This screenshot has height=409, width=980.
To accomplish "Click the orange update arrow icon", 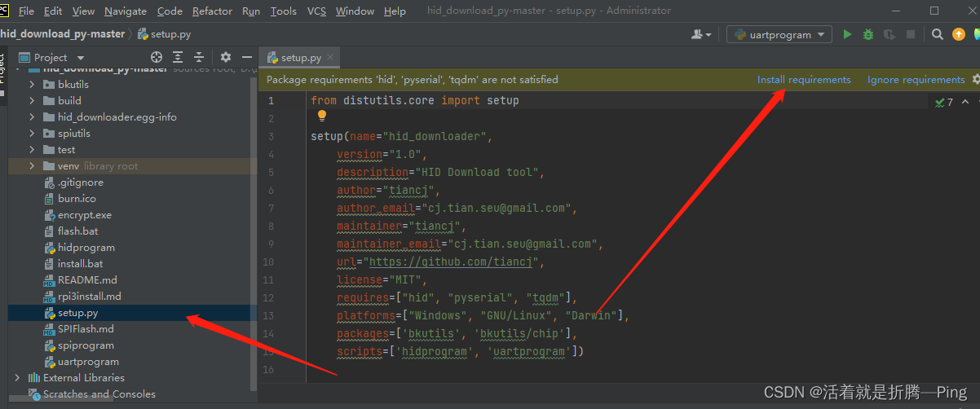I will [959, 34].
